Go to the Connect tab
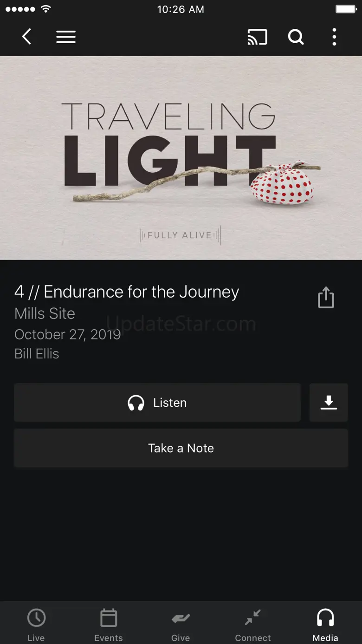362x644 pixels. [253, 624]
